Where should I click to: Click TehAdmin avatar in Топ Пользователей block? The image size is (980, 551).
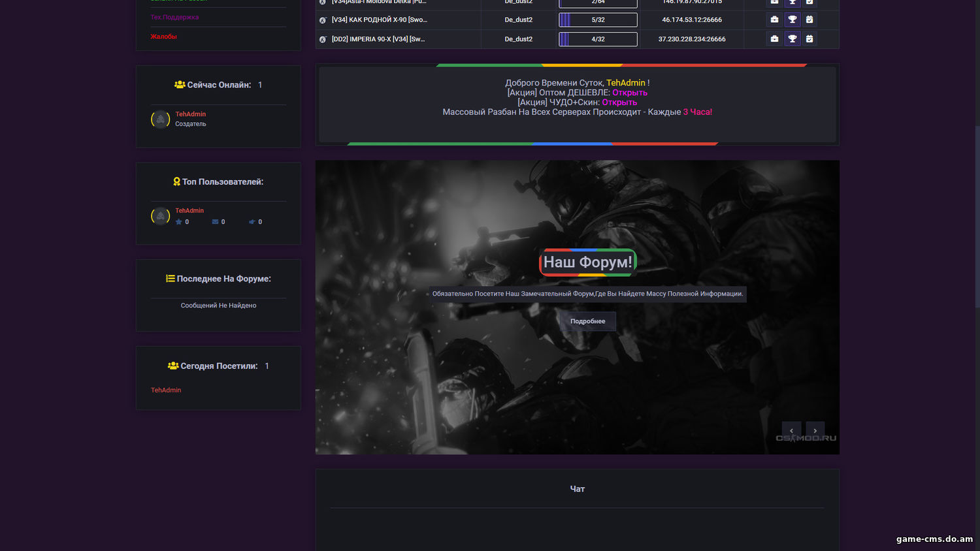click(x=161, y=215)
